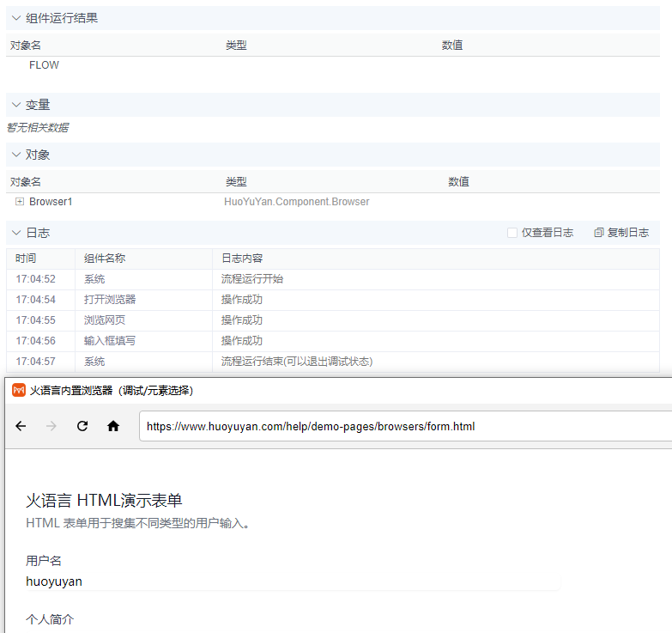672x633 pixels.
Task: Enable the 仅查看日志 checkbox
Action: 512,233
